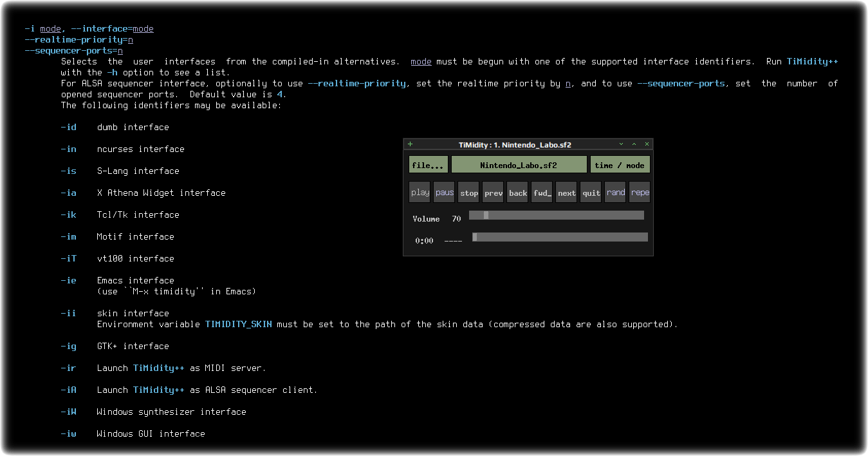868x456 pixels.
Task: Click the '--realtime-priority=n' option heading
Action: pos(79,40)
